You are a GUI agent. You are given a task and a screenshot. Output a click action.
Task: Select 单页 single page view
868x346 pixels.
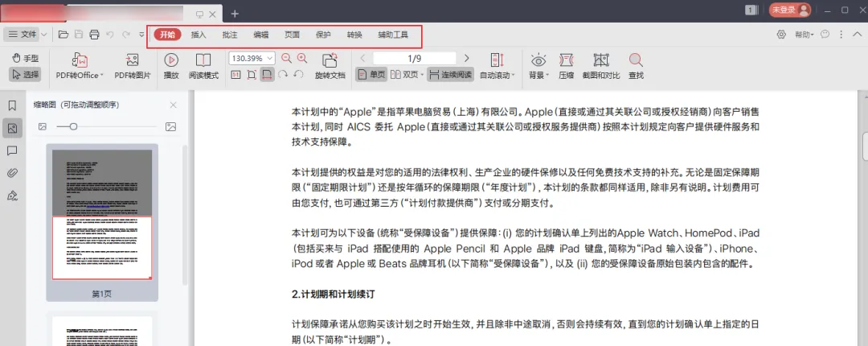point(371,74)
